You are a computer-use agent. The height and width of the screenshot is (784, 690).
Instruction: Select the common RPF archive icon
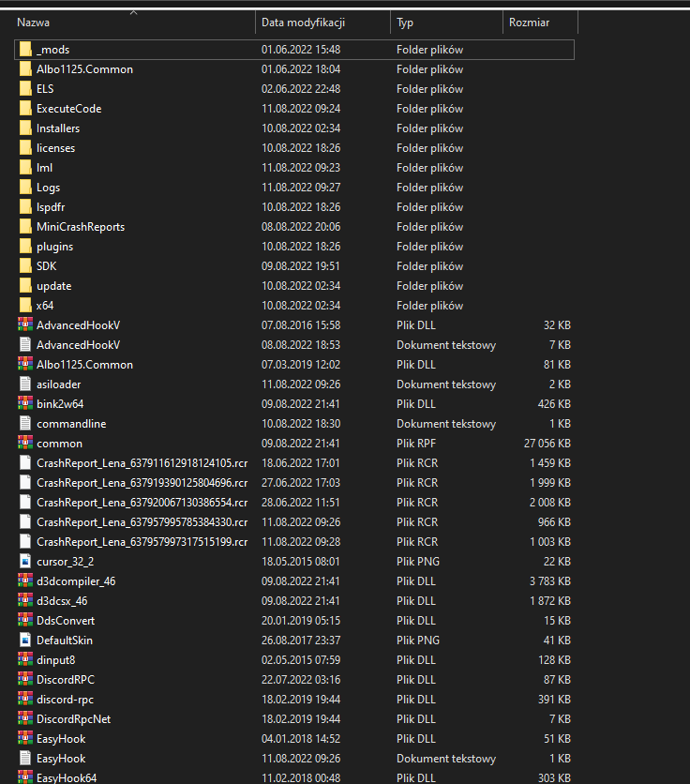pyautogui.click(x=25, y=444)
